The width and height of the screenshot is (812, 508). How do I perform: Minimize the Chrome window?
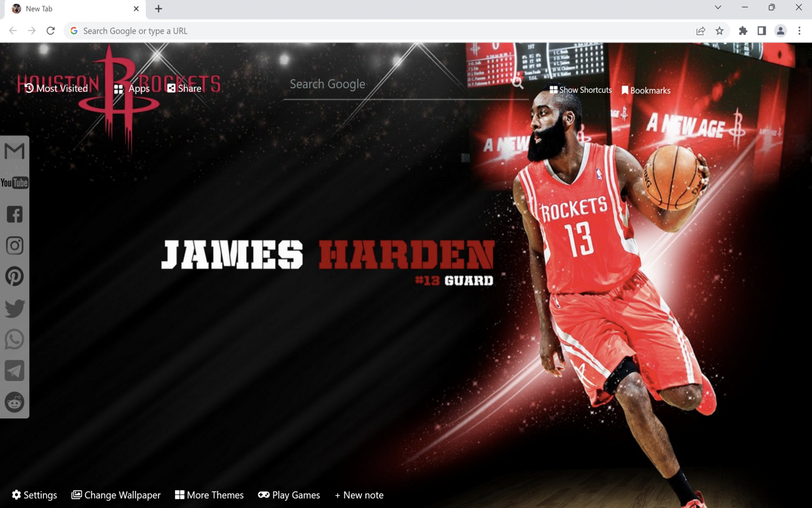(x=745, y=8)
